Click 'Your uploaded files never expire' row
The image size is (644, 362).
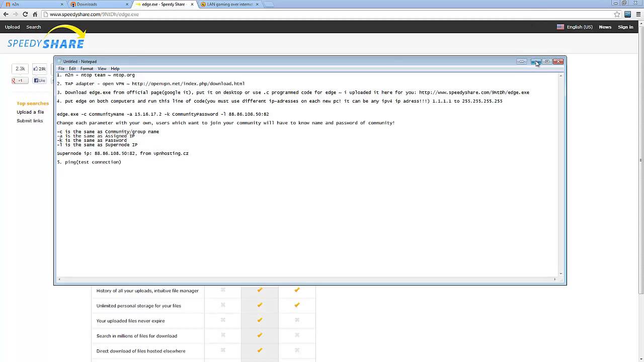(x=203, y=321)
